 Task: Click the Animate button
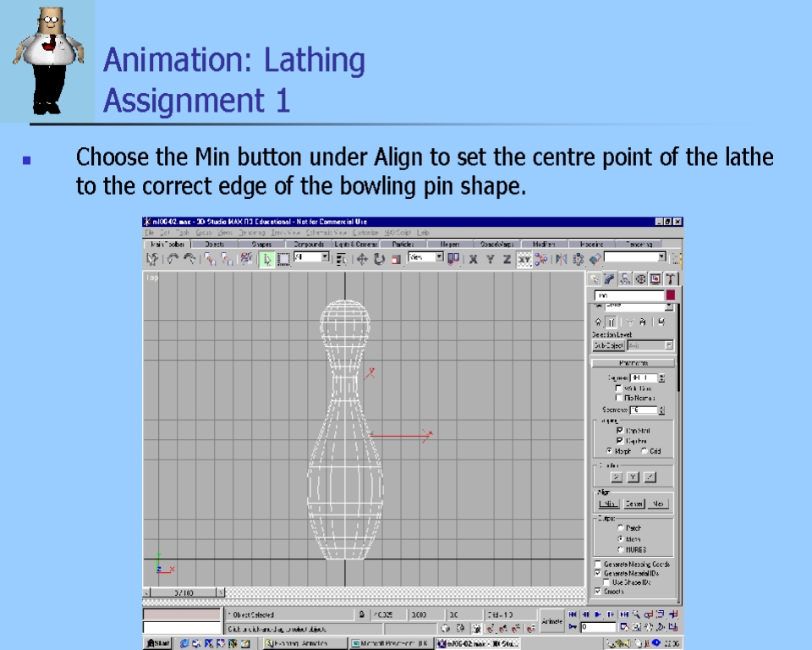coord(551,620)
